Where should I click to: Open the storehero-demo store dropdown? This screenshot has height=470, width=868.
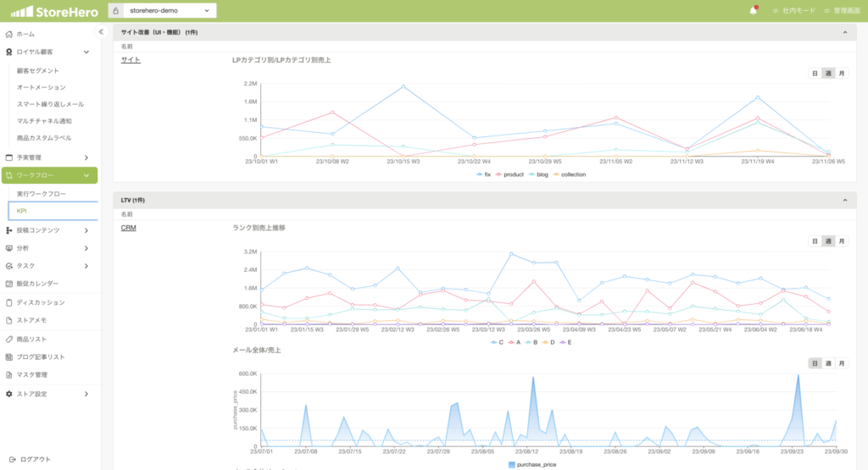(170, 11)
